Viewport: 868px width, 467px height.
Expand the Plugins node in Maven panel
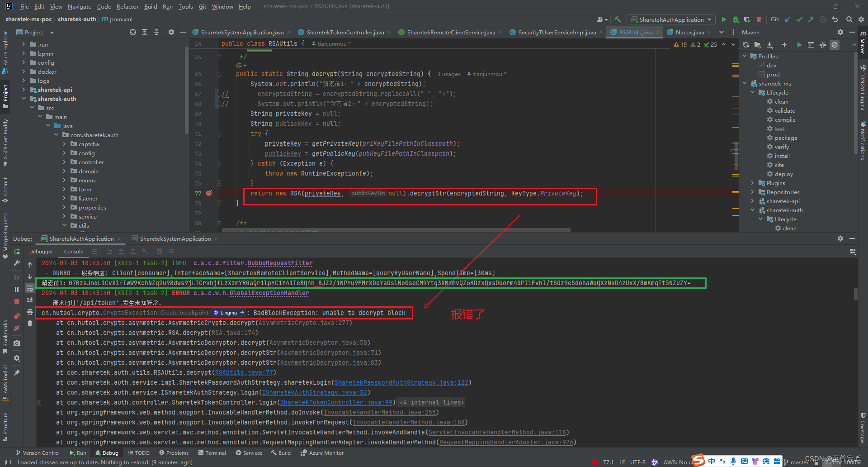tap(753, 183)
